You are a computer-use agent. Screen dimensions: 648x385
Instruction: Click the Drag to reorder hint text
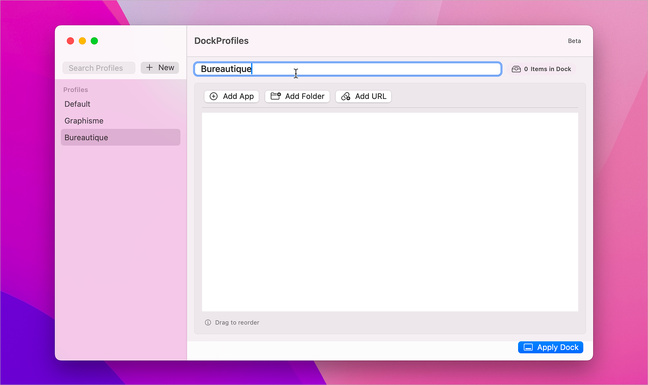coord(237,323)
